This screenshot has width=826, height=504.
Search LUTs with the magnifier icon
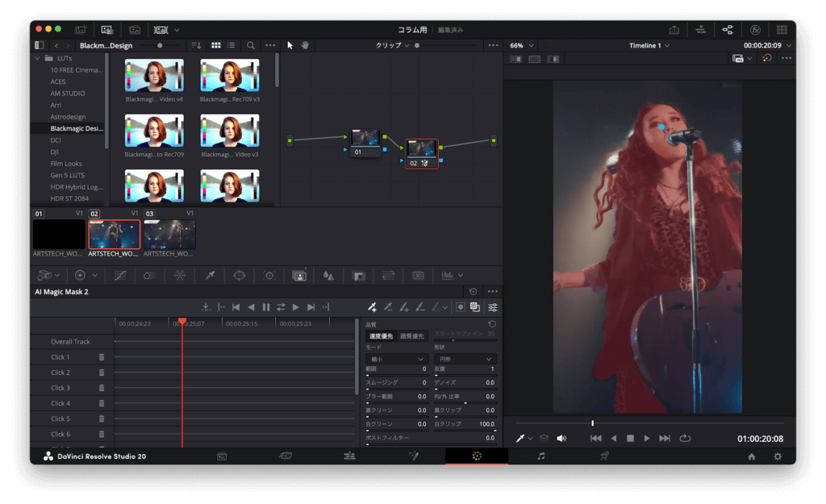(251, 45)
